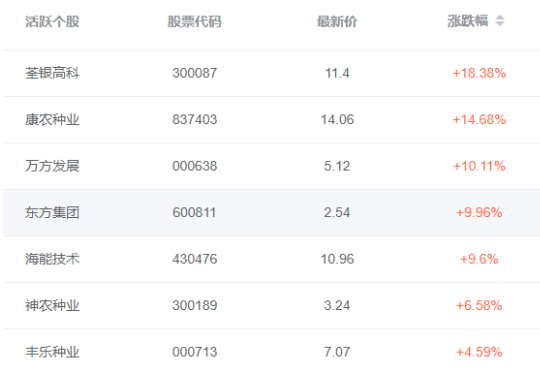Select stock code 600811
Screen dimensions: 540x372
pos(194,213)
